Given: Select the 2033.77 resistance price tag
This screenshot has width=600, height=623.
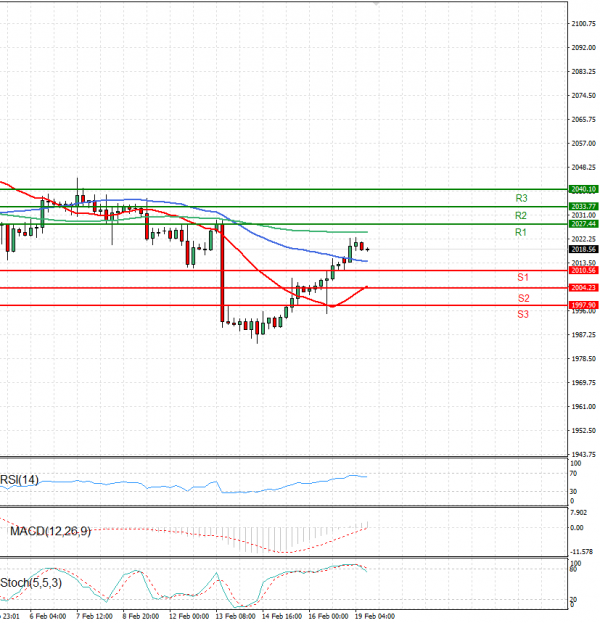Looking at the screenshot, I should (x=583, y=207).
